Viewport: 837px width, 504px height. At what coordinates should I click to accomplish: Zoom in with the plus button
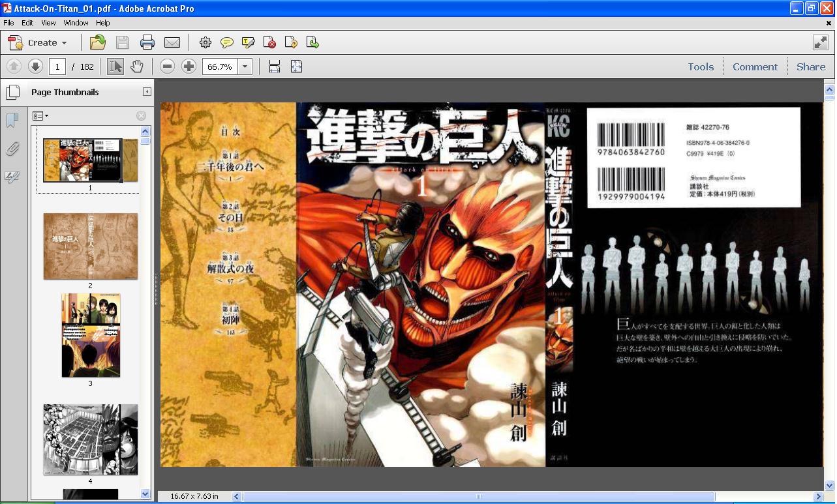189,67
